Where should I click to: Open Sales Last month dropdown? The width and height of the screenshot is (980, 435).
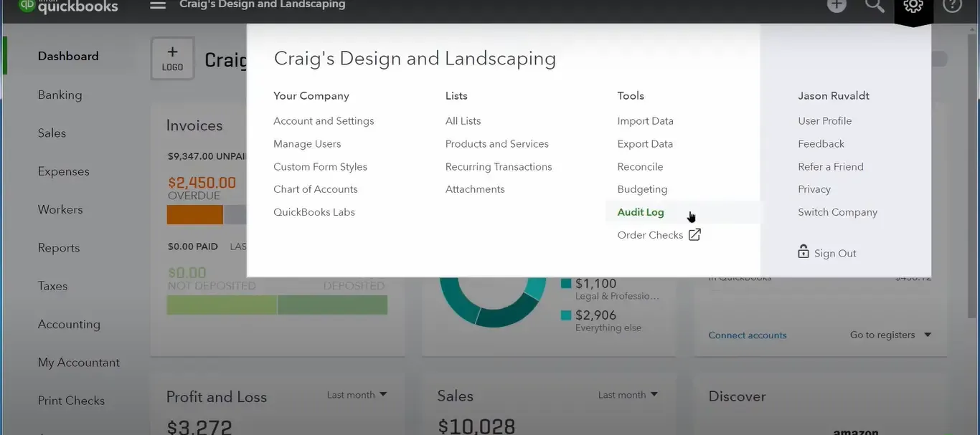click(628, 395)
